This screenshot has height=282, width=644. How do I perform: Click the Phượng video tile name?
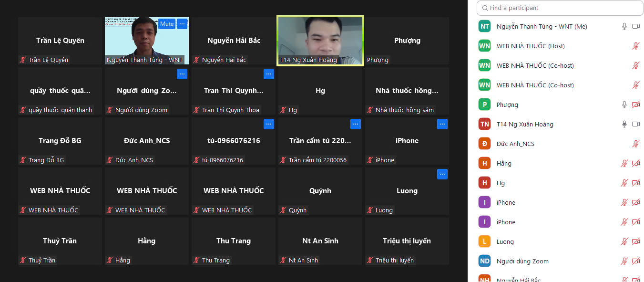point(407,41)
